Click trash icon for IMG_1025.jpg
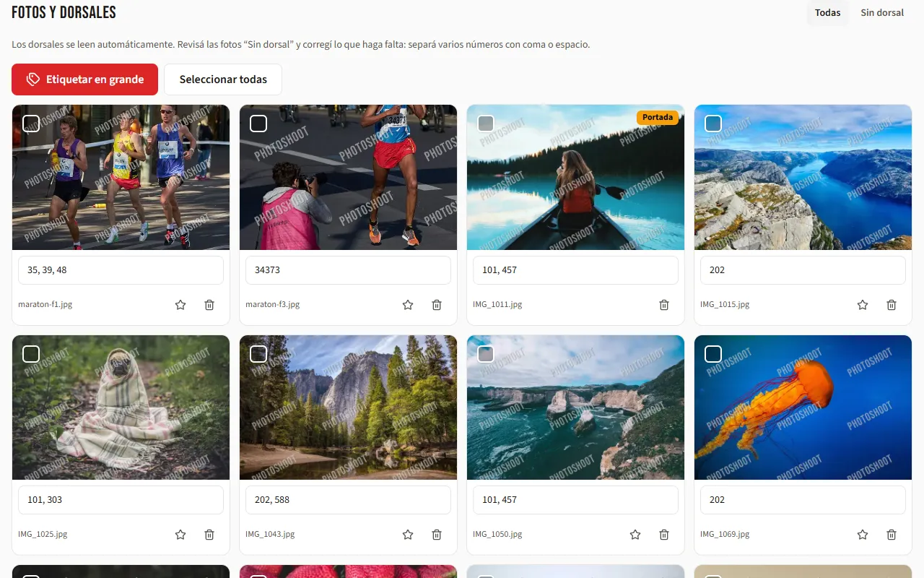This screenshot has width=924, height=578. point(209,535)
